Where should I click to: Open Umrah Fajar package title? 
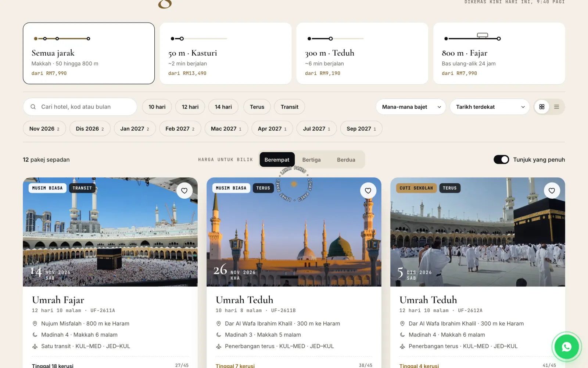(x=58, y=300)
